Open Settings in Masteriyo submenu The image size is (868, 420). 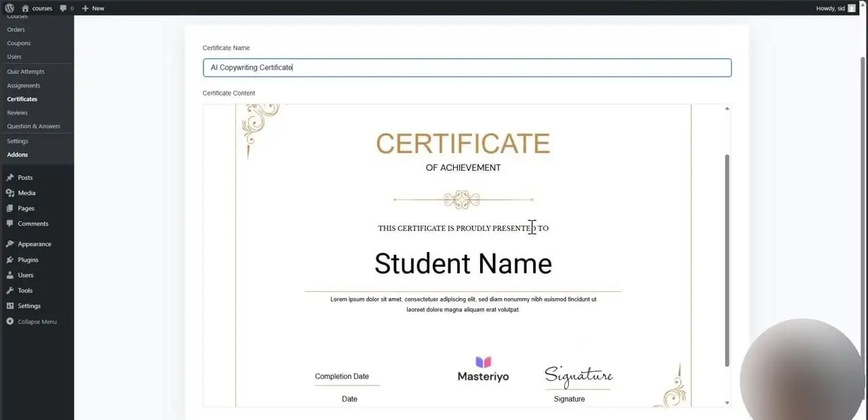(18, 142)
